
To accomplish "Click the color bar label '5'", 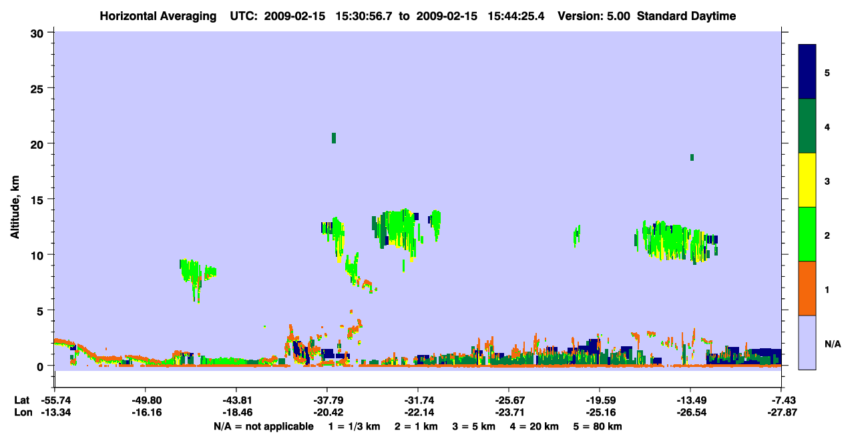I will click(827, 73).
